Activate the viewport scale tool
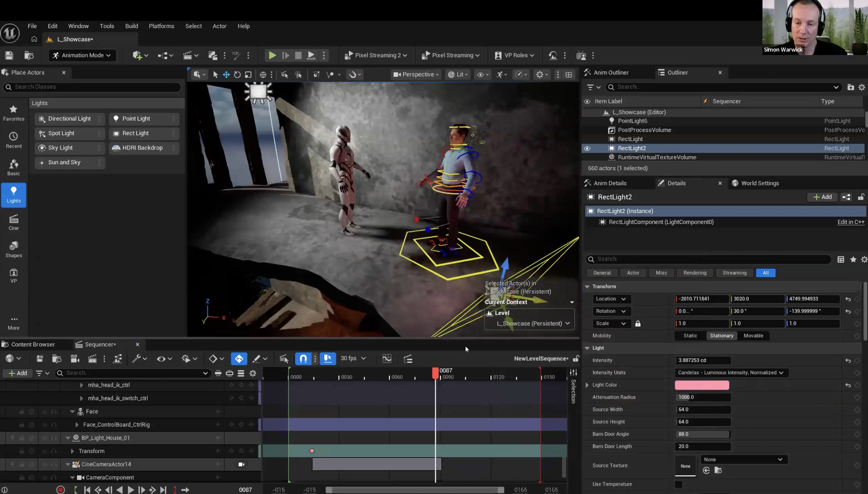The height and width of the screenshot is (494, 868). 248,75
